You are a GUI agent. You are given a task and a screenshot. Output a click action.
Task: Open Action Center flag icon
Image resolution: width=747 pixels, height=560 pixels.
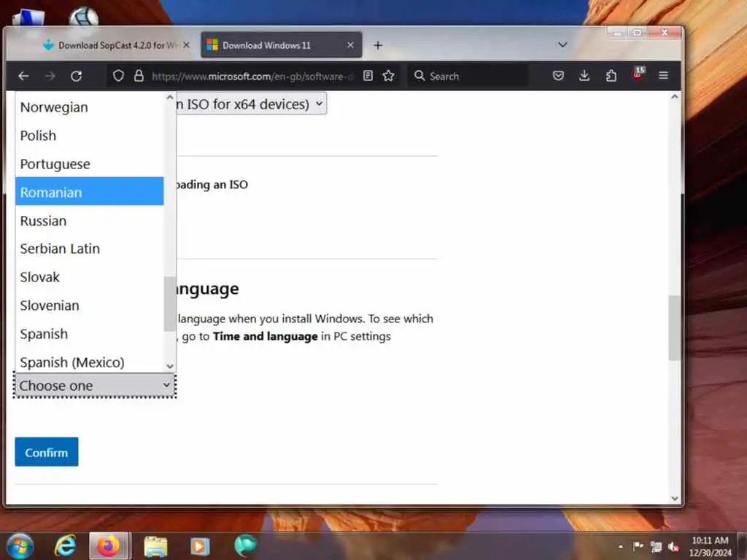638,546
